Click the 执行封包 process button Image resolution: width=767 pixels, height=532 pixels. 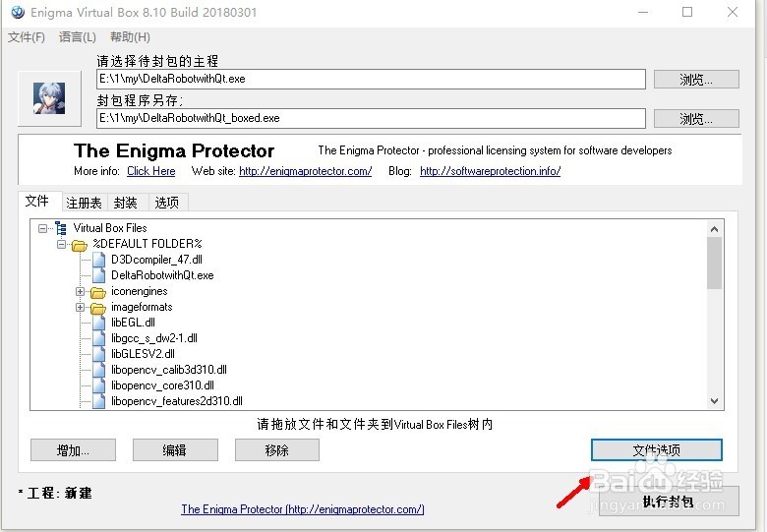point(669,502)
